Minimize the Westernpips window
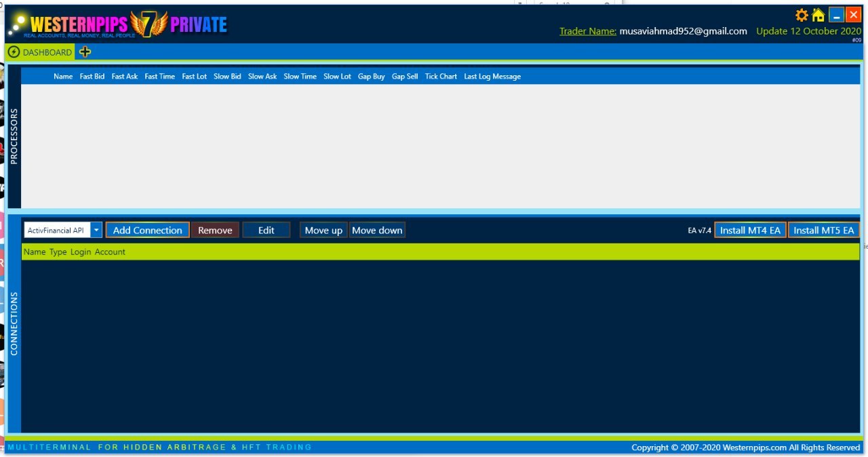 click(836, 15)
